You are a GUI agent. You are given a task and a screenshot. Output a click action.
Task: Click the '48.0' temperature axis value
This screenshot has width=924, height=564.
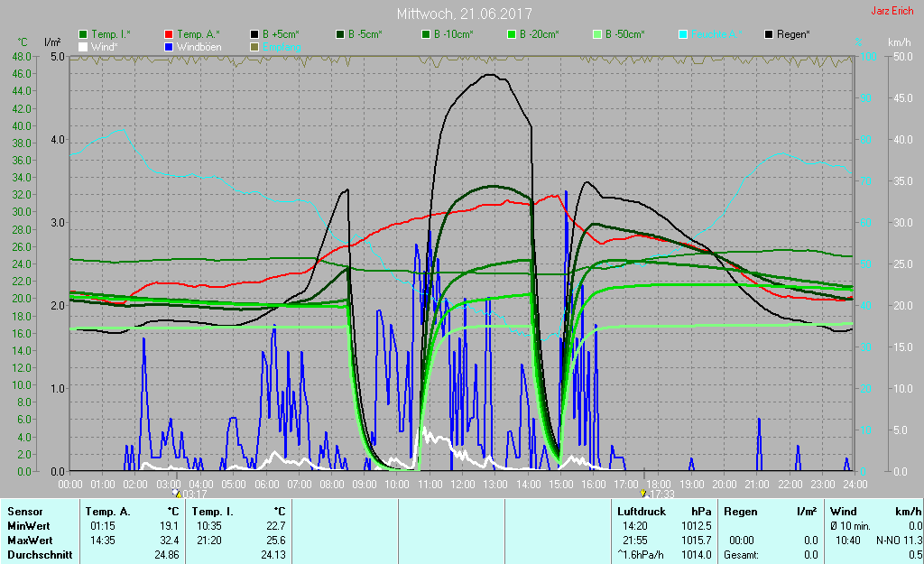point(22,57)
